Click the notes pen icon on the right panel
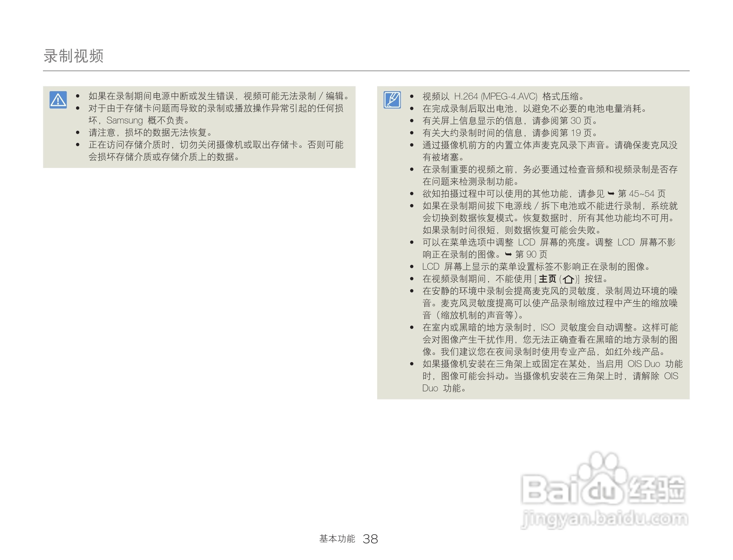Viewport: 733px width, 560px height. [393, 100]
